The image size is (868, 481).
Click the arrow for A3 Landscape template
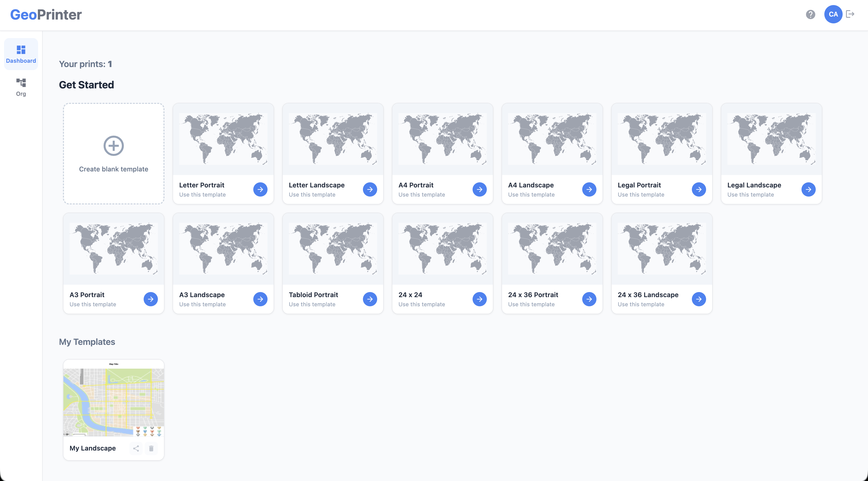[x=260, y=299]
